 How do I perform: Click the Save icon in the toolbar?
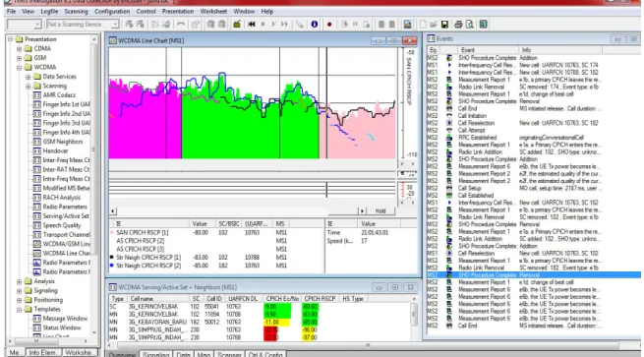(x=444, y=25)
